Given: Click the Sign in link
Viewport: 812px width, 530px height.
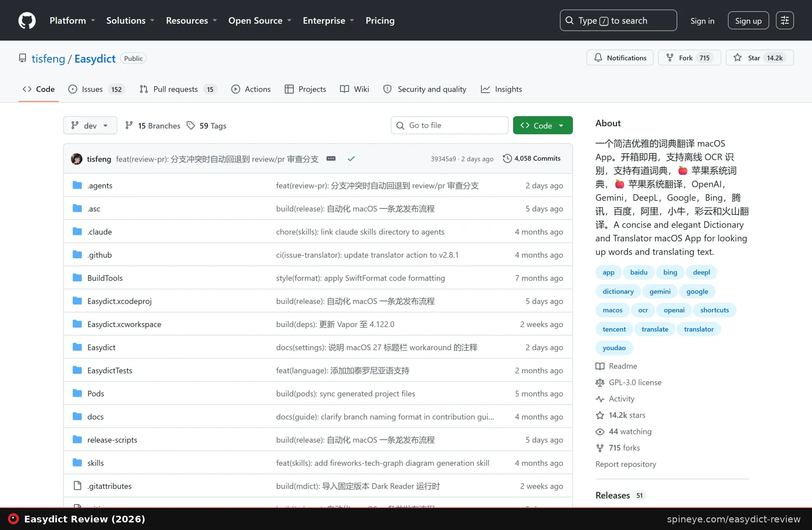Looking at the screenshot, I should coord(702,21).
